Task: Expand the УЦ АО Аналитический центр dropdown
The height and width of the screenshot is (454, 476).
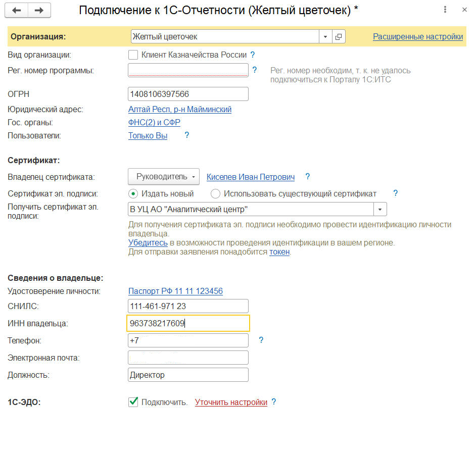Action: tap(380, 209)
